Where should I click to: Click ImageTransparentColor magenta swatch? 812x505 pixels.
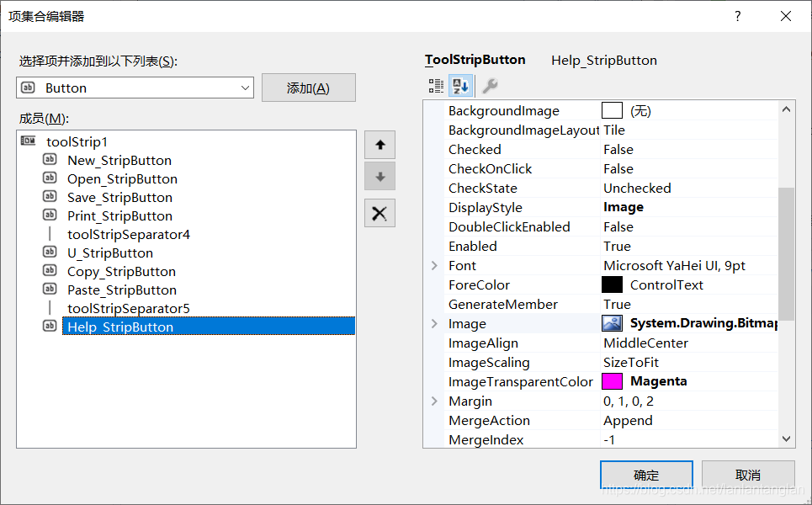[x=612, y=381]
